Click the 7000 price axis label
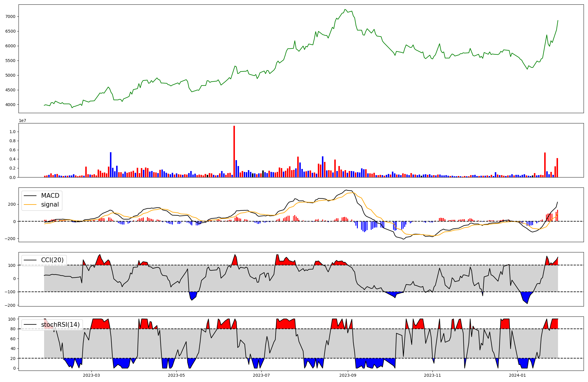Image resolution: width=588 pixels, height=382 pixels. (x=10, y=16)
